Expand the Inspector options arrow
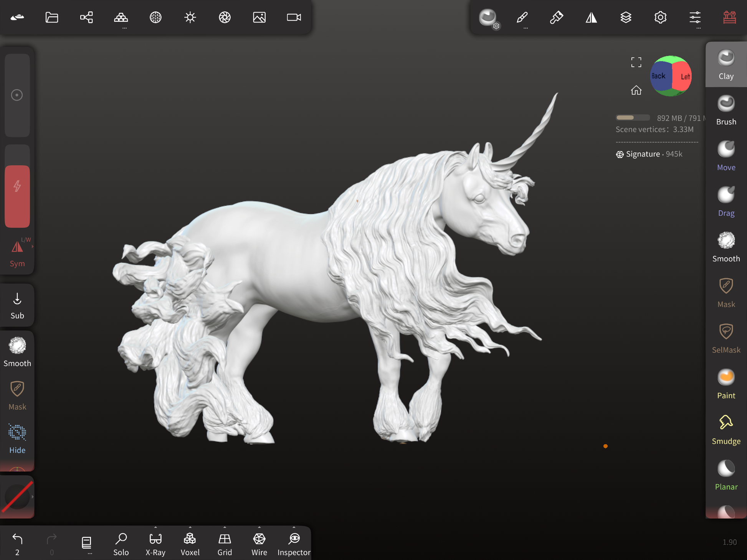 tap(294, 527)
